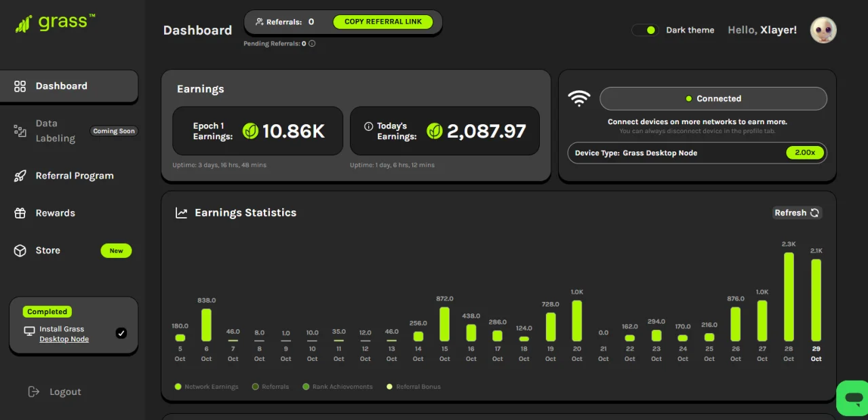Click the 'Hello, Xlayer!' greeting text
This screenshot has height=420, width=868.
[x=762, y=30]
